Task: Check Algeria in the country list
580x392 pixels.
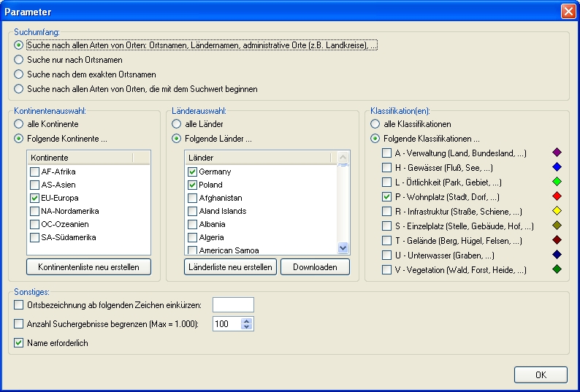Action: (192, 237)
